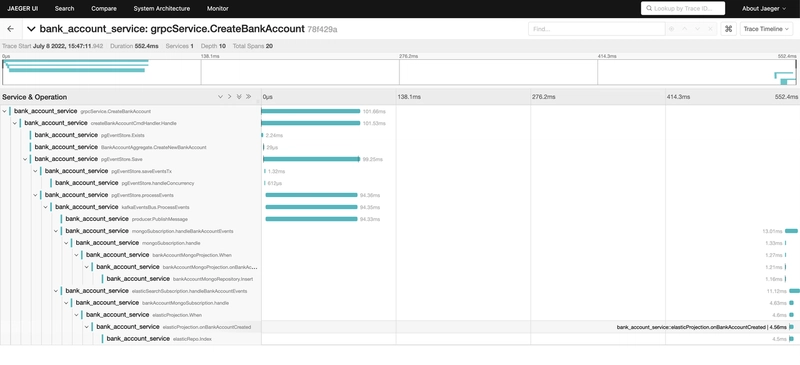Collapse the elasticProjection.onBankAccountCreated span
This screenshot has height=365, width=800.
(87, 327)
